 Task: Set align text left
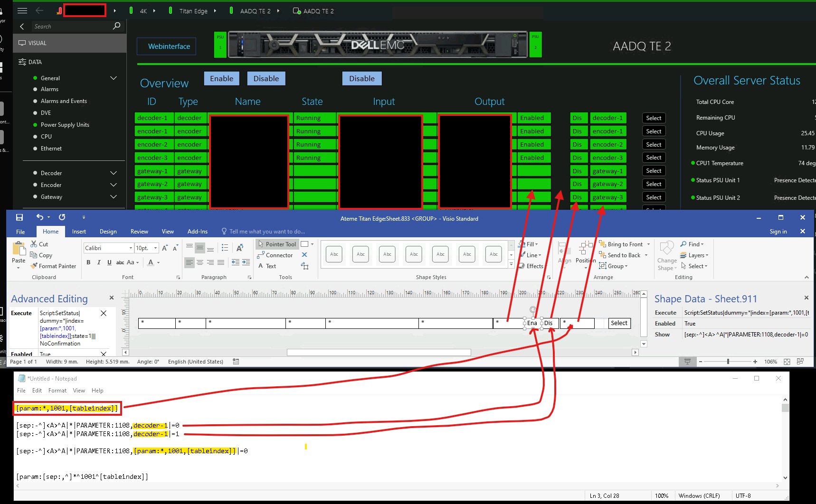190,262
